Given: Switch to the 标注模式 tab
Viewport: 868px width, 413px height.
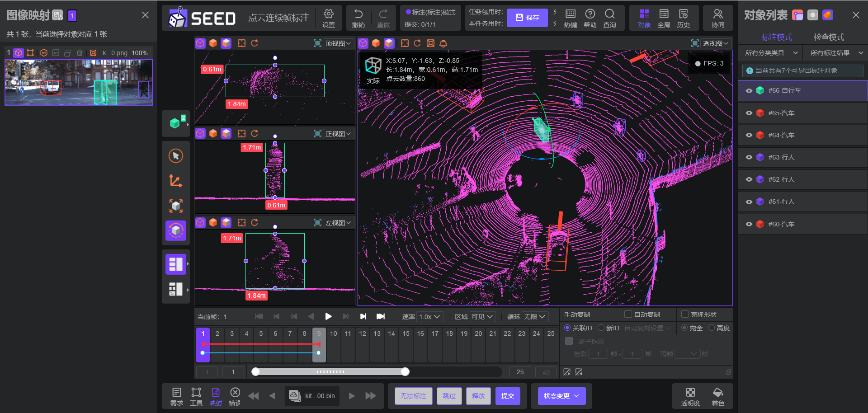Looking at the screenshot, I should (x=777, y=37).
